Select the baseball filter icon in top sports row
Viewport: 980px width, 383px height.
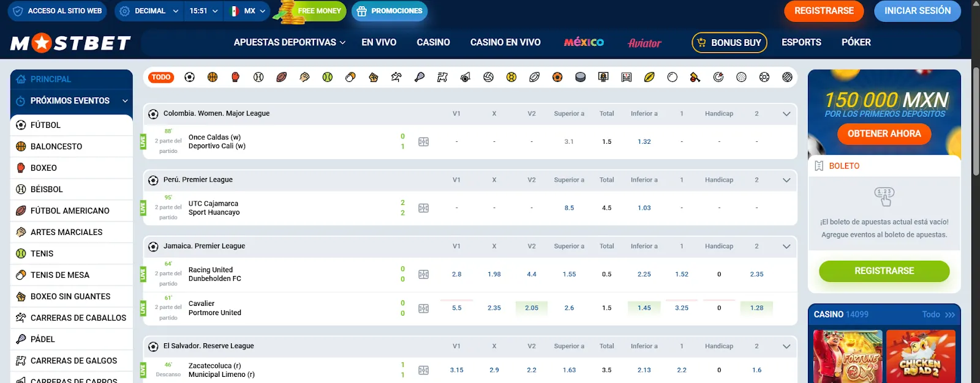coord(258,77)
